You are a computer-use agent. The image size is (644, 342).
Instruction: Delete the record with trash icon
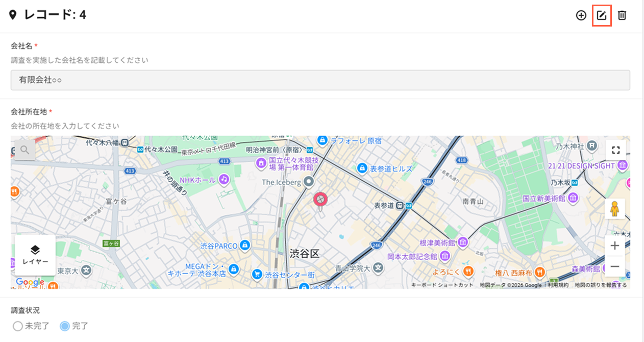[622, 15]
